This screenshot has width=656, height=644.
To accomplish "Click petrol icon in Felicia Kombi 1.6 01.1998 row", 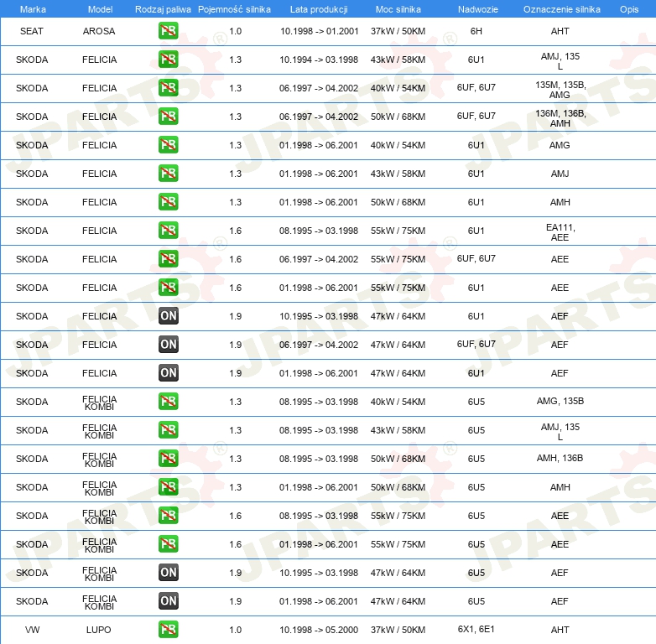I will point(168,543).
